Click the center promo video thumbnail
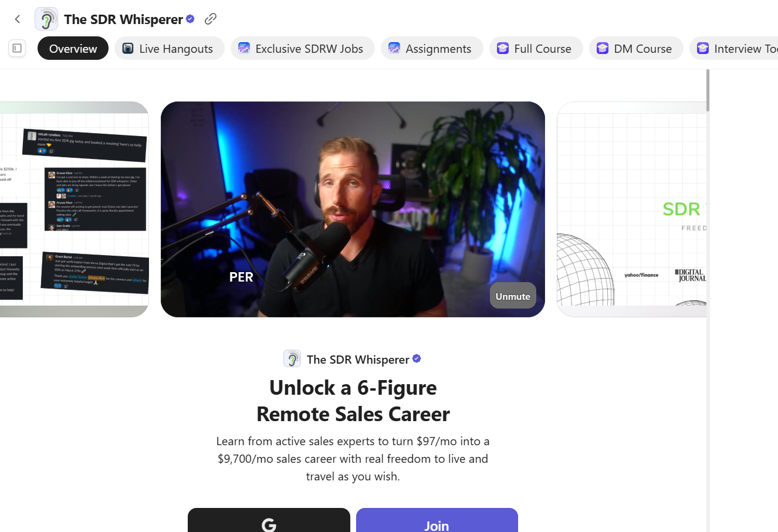This screenshot has width=778, height=532. point(353,209)
